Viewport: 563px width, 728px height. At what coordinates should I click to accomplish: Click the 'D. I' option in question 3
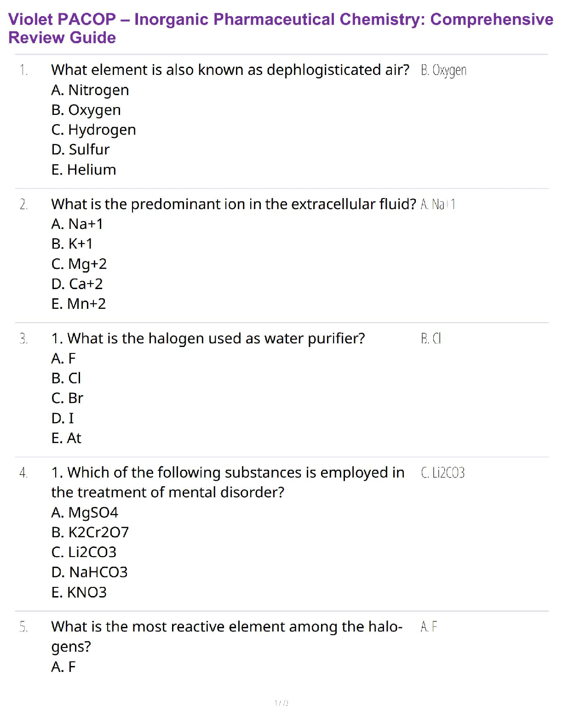(63, 418)
